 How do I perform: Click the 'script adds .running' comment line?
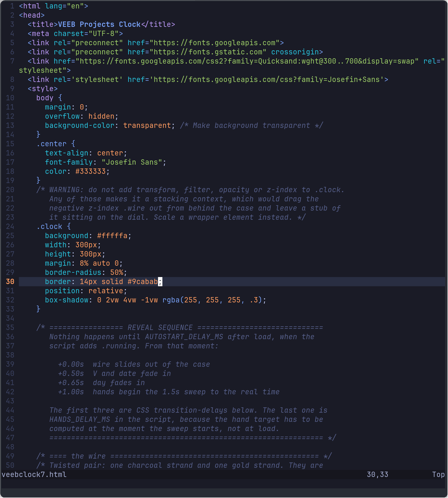point(134,346)
